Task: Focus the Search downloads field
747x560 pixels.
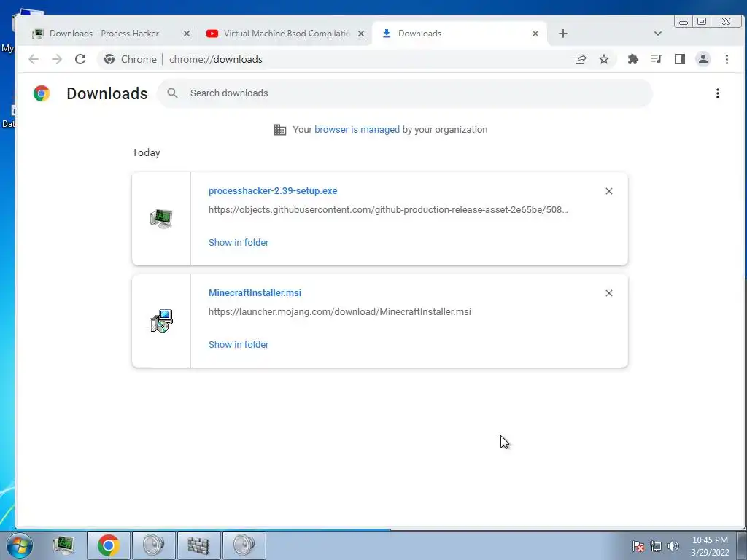Action: 405,93
